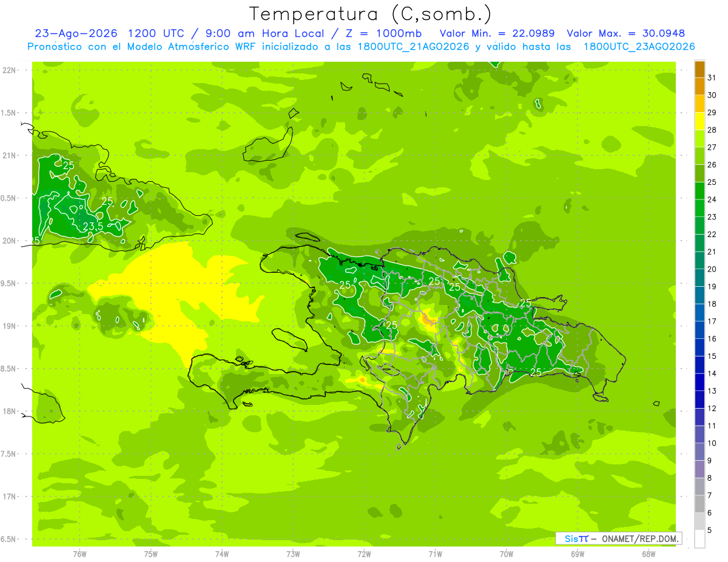Click the "ONAMET/REP.DOM." credit label
The height and width of the screenshot is (562, 728).
coord(639,538)
